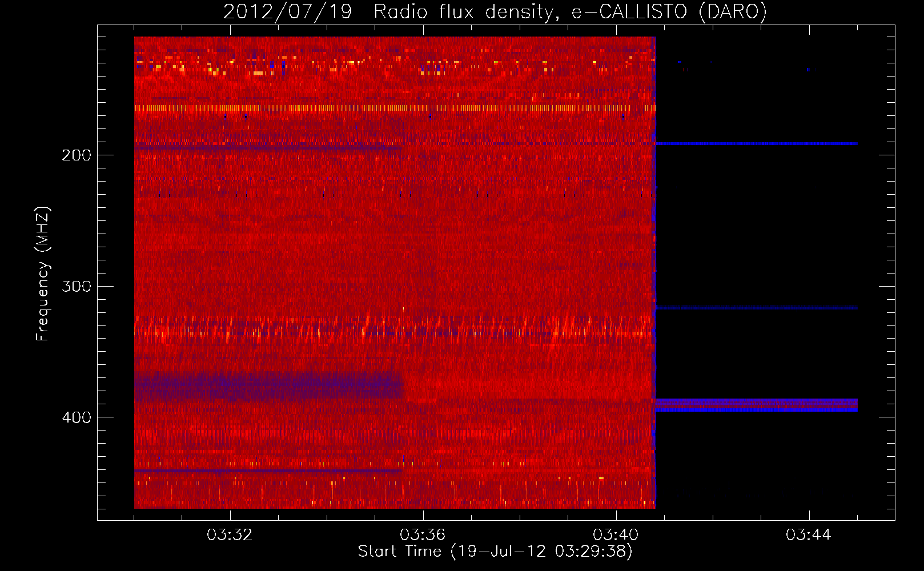Click the "Start Time (19-Jul-12 03:29:38)" label
Viewport: 924px width, 571px height.
[x=495, y=552]
